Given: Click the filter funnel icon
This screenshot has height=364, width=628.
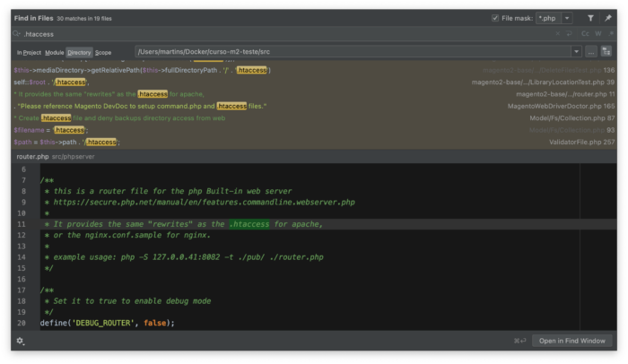Looking at the screenshot, I should click(590, 18).
